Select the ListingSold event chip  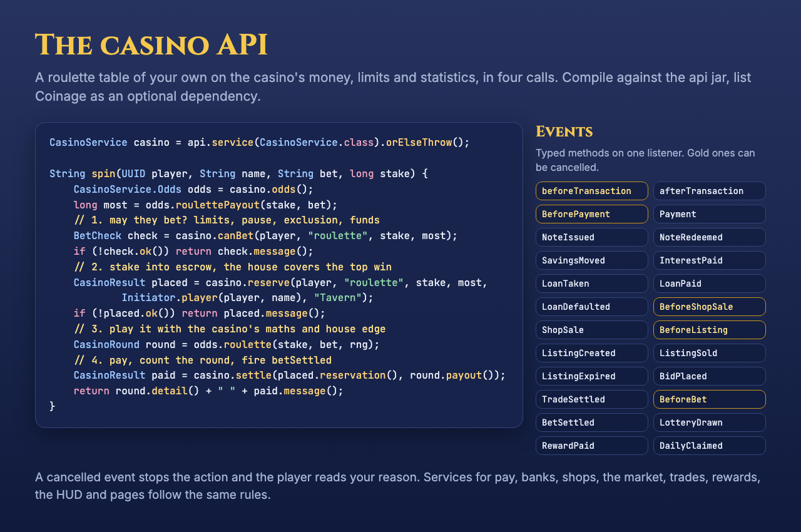pos(710,353)
